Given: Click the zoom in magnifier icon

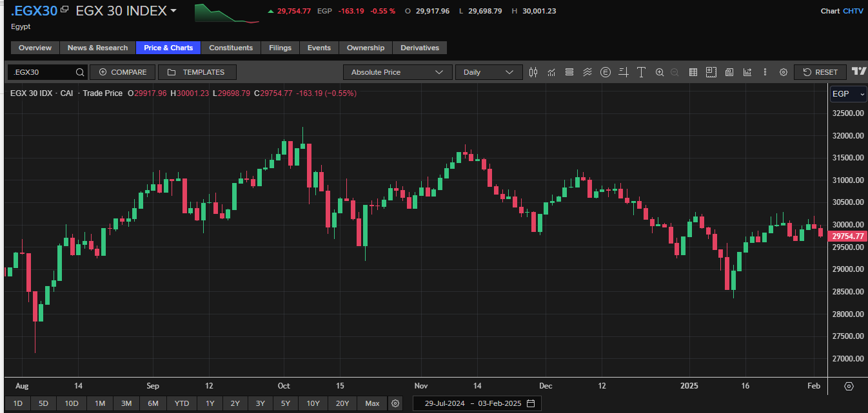Looking at the screenshot, I should (659, 72).
